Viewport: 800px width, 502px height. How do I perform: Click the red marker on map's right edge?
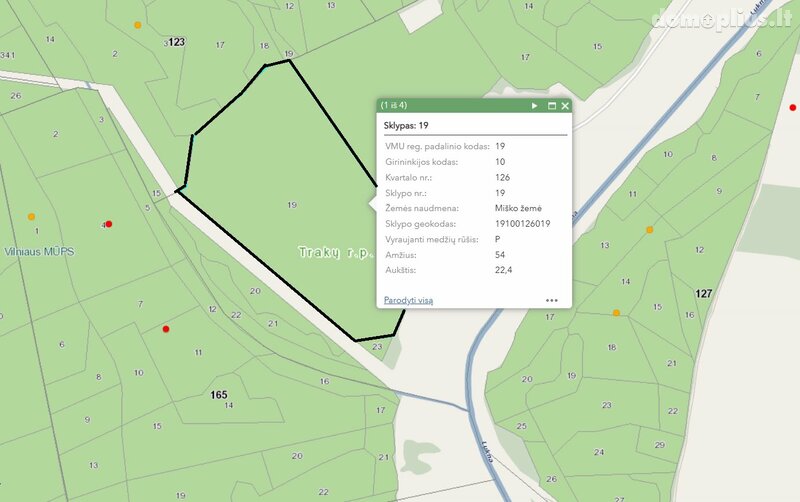pos(792,108)
